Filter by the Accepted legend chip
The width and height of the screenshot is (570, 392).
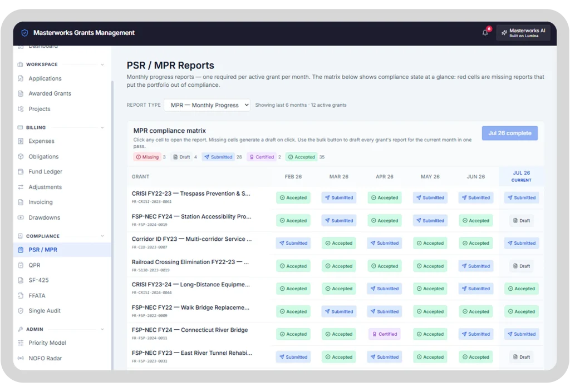pyautogui.click(x=301, y=157)
